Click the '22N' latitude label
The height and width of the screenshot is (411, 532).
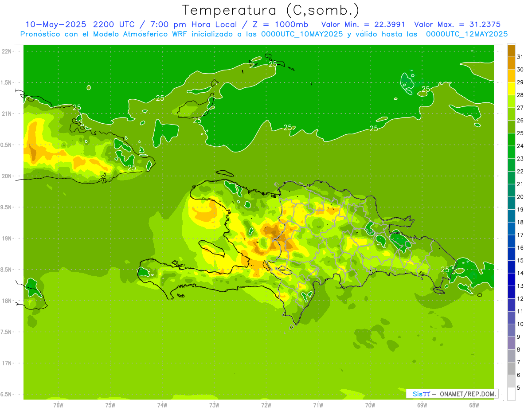[x=8, y=51]
